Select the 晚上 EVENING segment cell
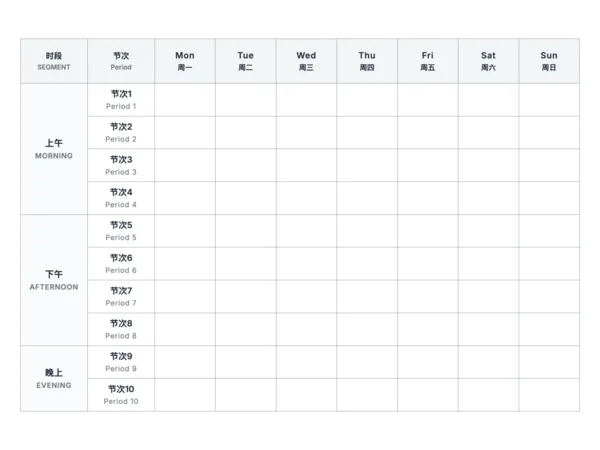The image size is (600, 450). (54, 378)
